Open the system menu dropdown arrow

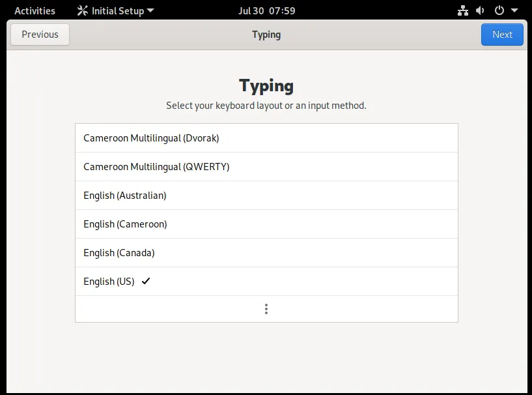pos(514,11)
